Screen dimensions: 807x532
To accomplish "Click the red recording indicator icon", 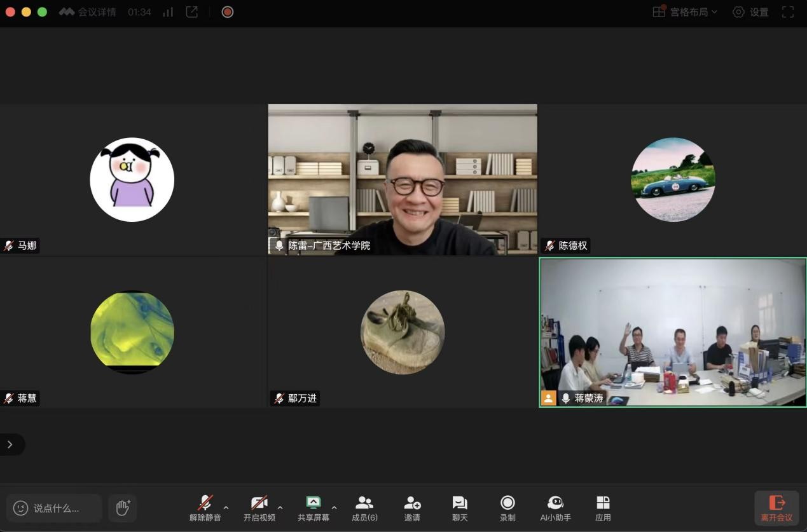I will point(228,12).
